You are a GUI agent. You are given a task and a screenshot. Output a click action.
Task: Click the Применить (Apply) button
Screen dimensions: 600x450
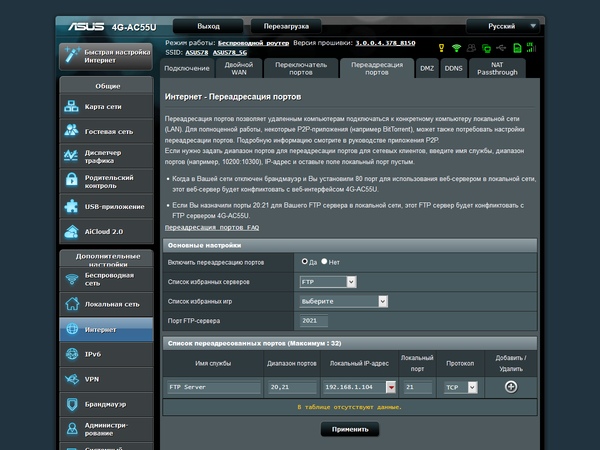[350, 429]
